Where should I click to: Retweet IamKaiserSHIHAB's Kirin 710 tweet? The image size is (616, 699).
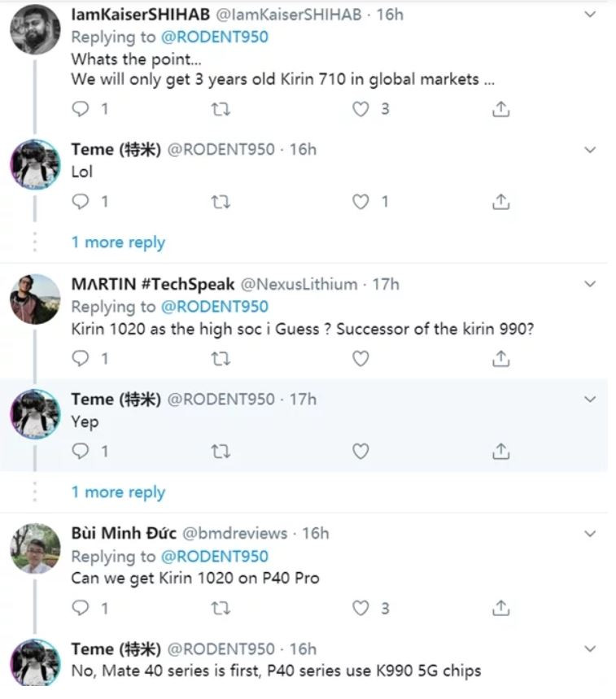(x=221, y=108)
